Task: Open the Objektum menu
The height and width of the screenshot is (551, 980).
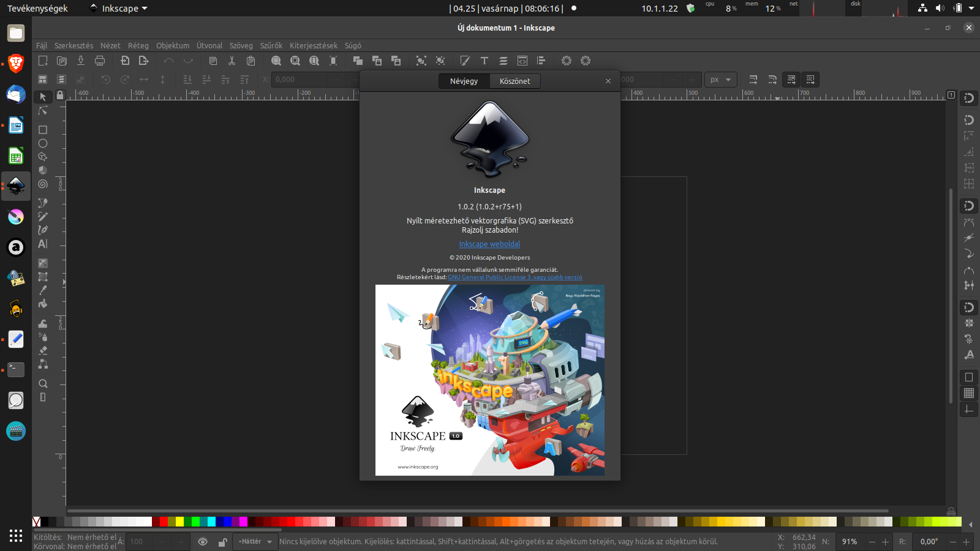Action: [173, 46]
